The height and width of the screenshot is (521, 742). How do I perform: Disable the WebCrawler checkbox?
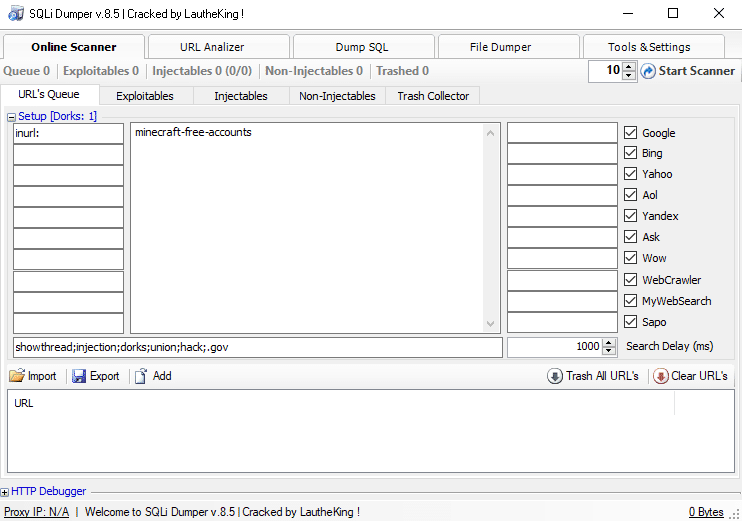point(630,280)
